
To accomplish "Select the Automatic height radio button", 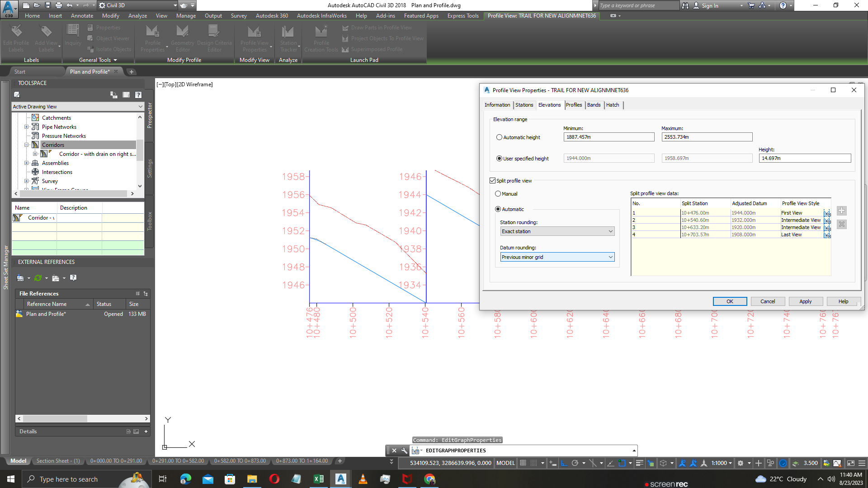I will click(499, 137).
